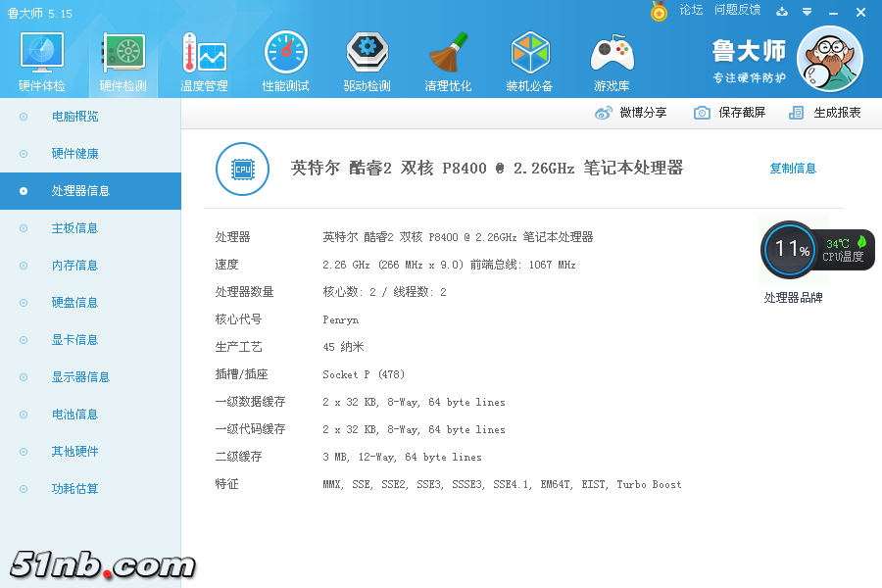882x588 pixels.
Task: Open 清理优化 broom icon
Action: [448, 53]
